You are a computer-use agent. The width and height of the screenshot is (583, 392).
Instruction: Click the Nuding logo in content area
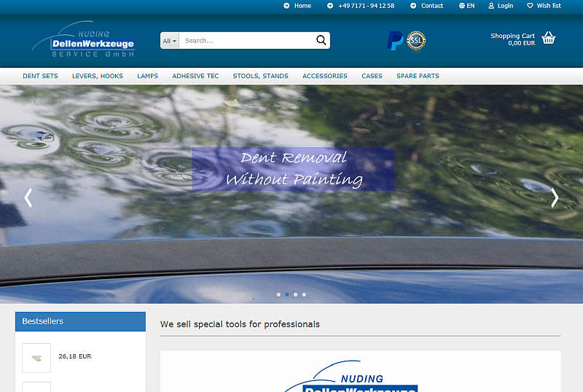(351, 377)
